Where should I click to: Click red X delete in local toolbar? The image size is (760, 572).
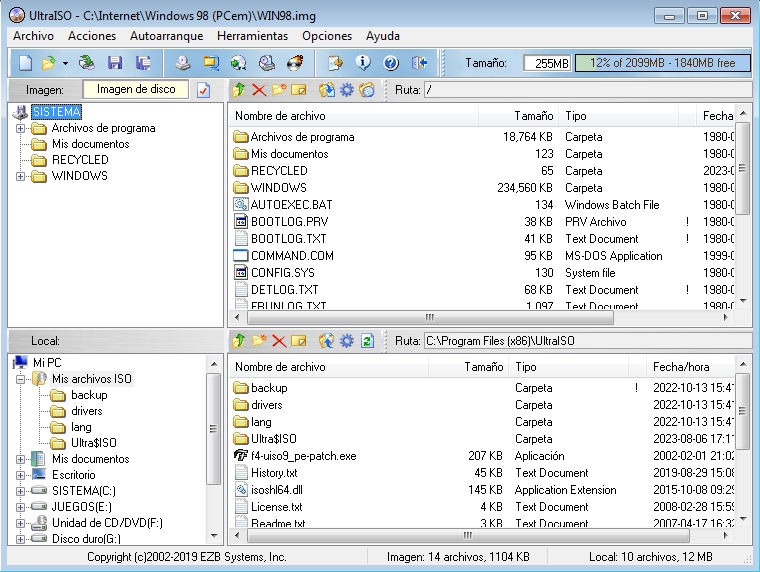(x=279, y=341)
